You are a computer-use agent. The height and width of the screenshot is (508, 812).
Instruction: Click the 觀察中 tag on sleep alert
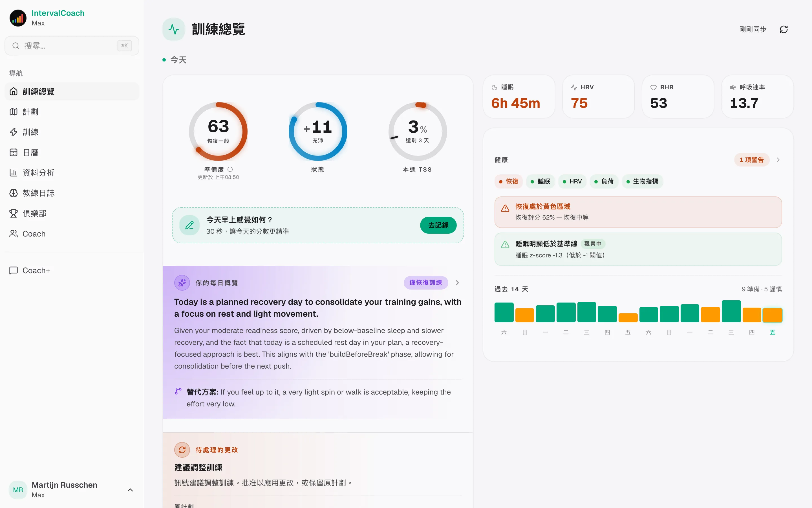(593, 244)
